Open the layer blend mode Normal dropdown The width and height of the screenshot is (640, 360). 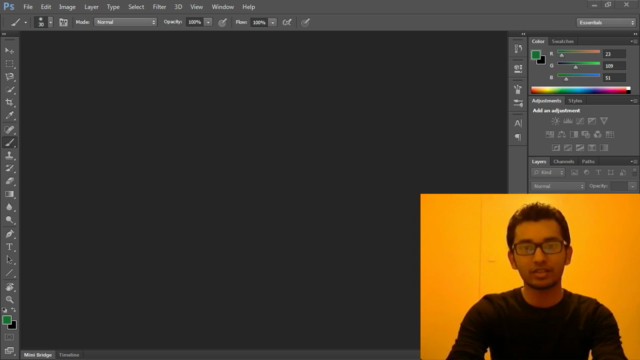tap(558, 186)
